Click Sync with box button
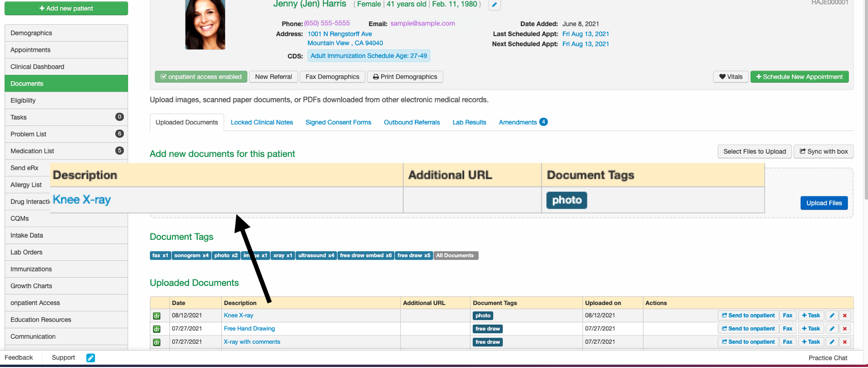The image size is (868, 368). [823, 152]
